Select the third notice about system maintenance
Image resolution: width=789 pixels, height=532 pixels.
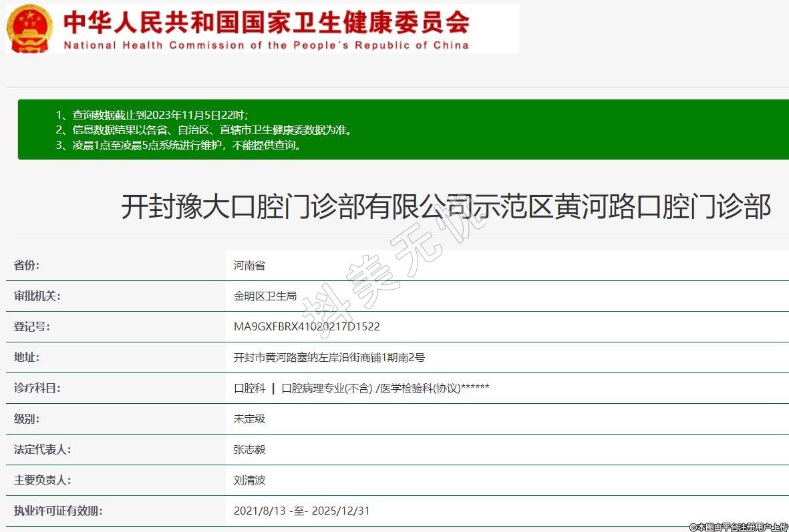(x=179, y=145)
